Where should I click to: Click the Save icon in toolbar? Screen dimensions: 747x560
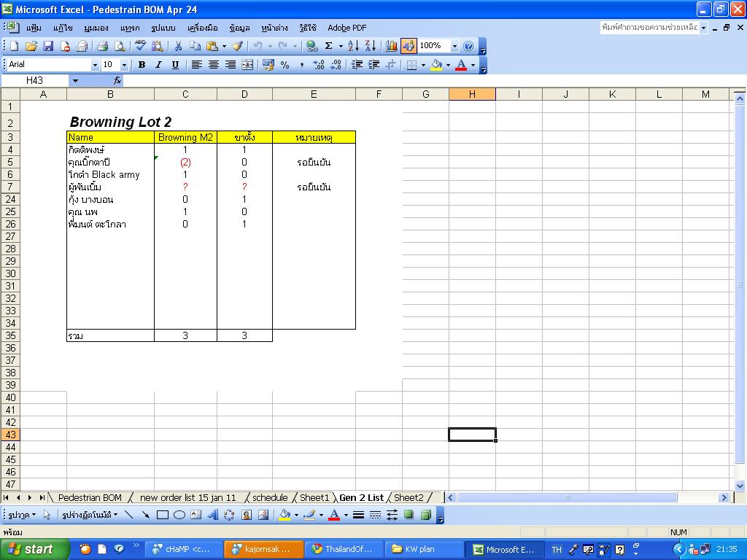click(48, 46)
